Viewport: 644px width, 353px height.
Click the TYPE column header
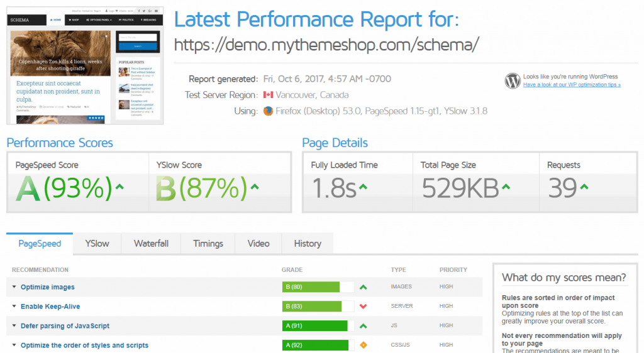[x=398, y=269]
